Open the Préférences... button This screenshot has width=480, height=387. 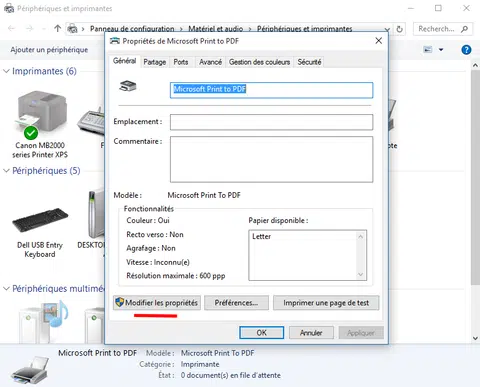236,303
